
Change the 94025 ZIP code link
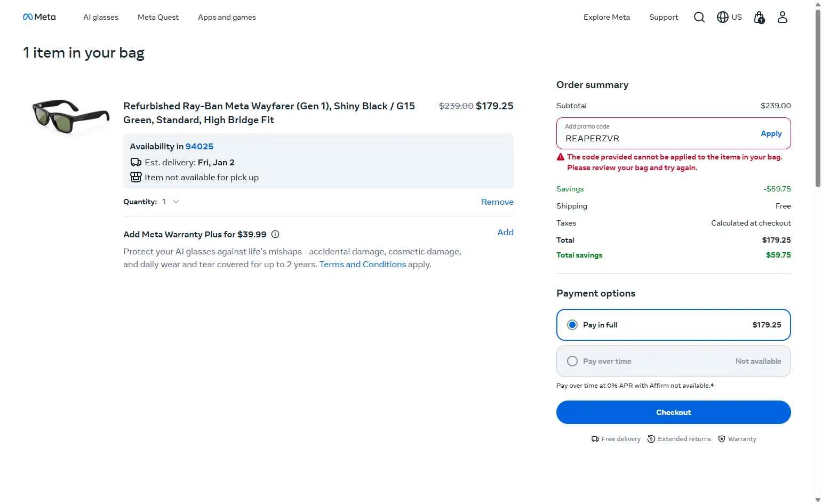[x=199, y=146]
